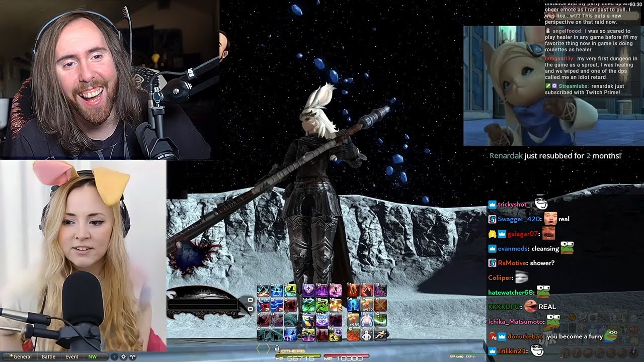Click the username Swagger_420 in chat

(x=519, y=219)
